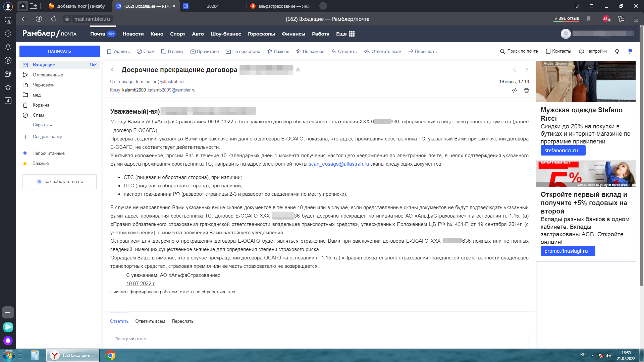Select Ответить всем tab below message
The height and width of the screenshot is (362, 644).
(x=150, y=321)
